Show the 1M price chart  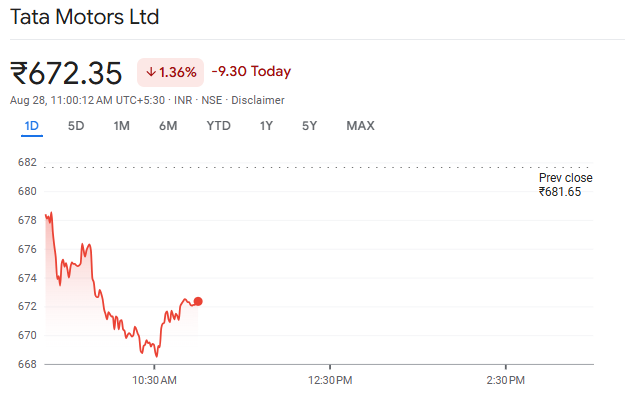pyautogui.click(x=122, y=126)
